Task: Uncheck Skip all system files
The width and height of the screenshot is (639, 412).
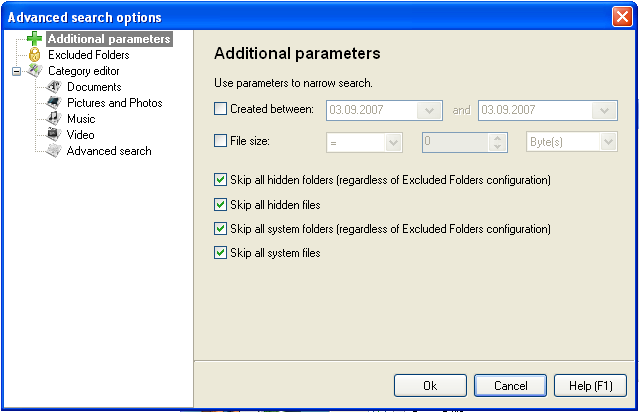Action: (220, 252)
